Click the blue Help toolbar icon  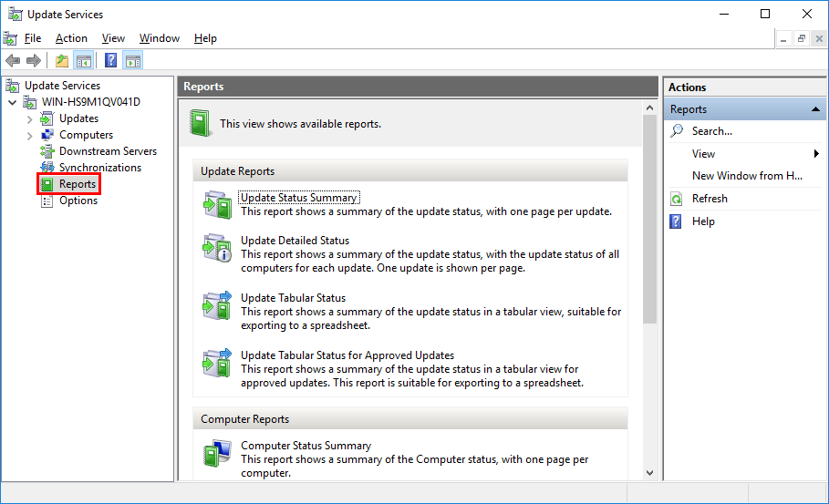click(111, 60)
